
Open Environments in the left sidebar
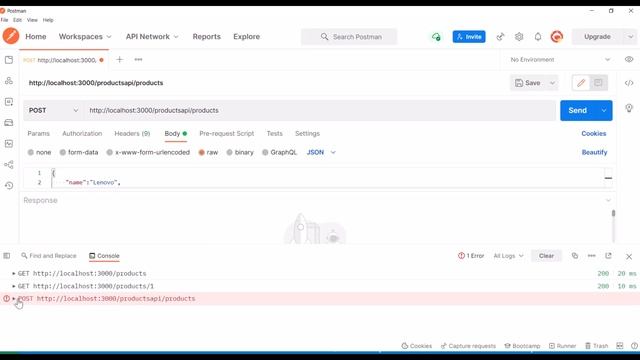[x=9, y=102]
